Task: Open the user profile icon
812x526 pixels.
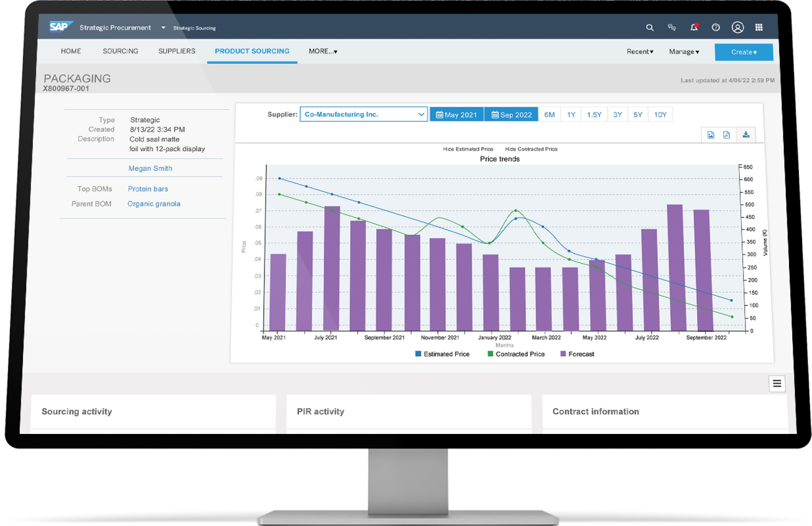Action: click(737, 28)
